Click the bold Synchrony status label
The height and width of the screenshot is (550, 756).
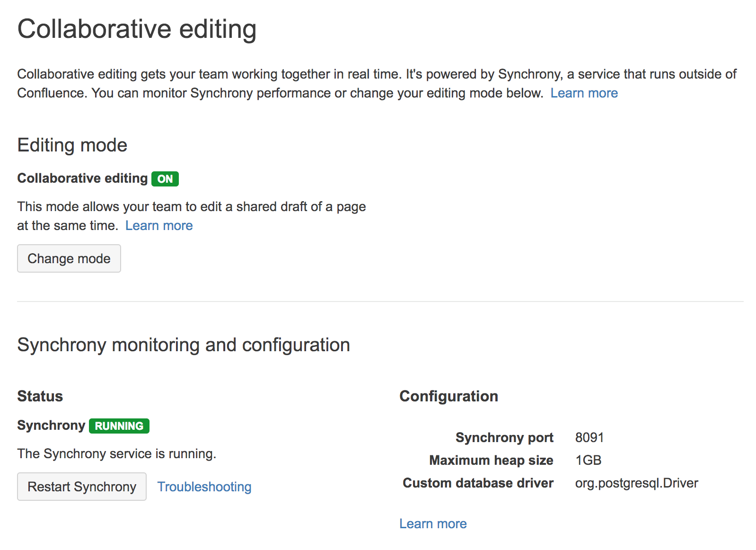coord(51,425)
